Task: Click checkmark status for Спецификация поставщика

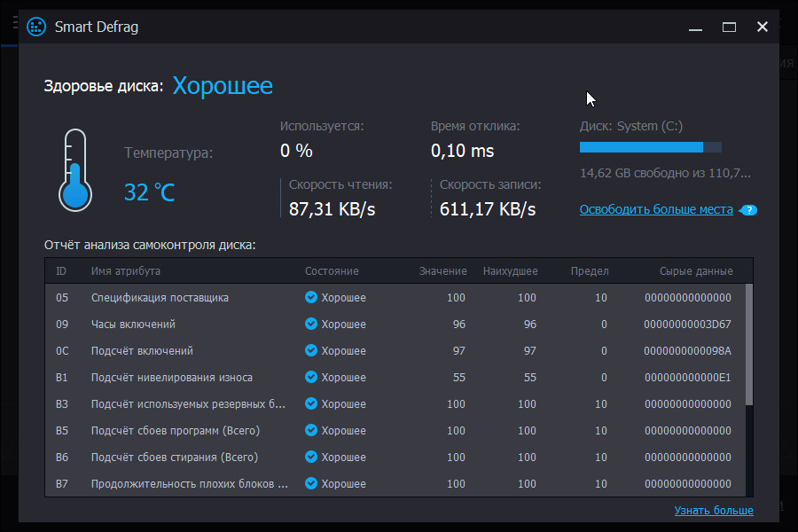Action: 309,297
